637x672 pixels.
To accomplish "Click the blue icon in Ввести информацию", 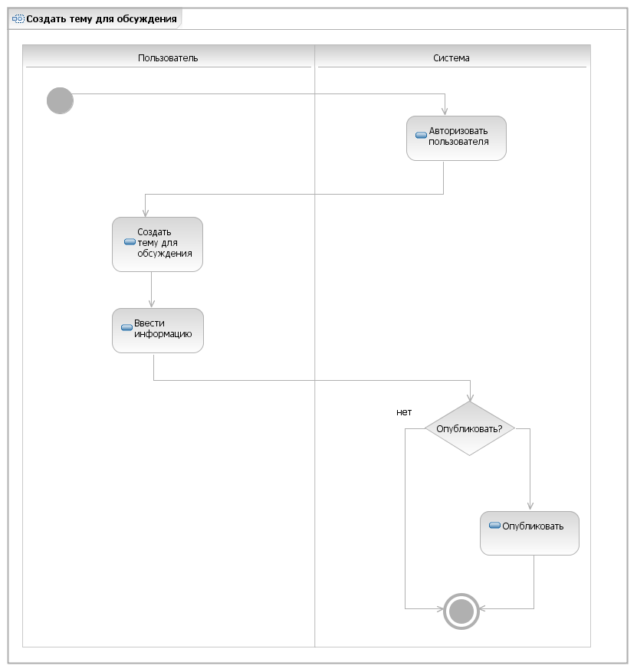I will [127, 328].
